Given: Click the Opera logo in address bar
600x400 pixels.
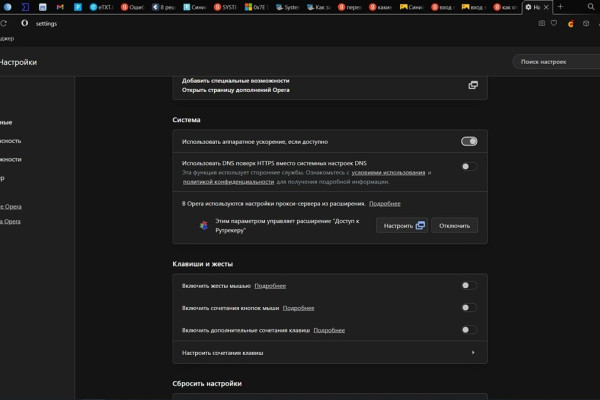Looking at the screenshot, I should coord(24,23).
